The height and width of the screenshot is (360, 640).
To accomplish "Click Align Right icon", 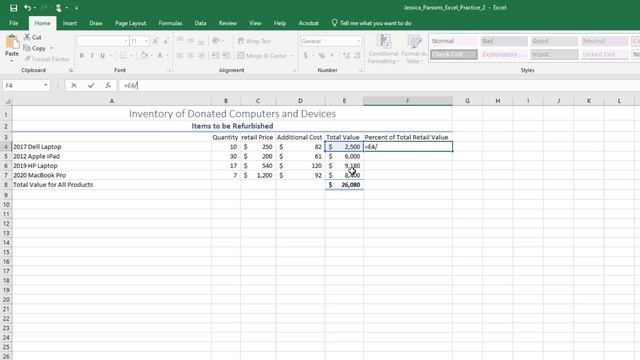I will [x=201, y=56].
